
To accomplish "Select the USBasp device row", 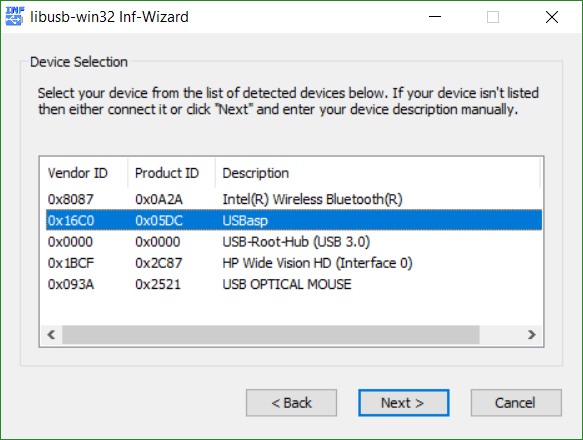I will point(294,221).
